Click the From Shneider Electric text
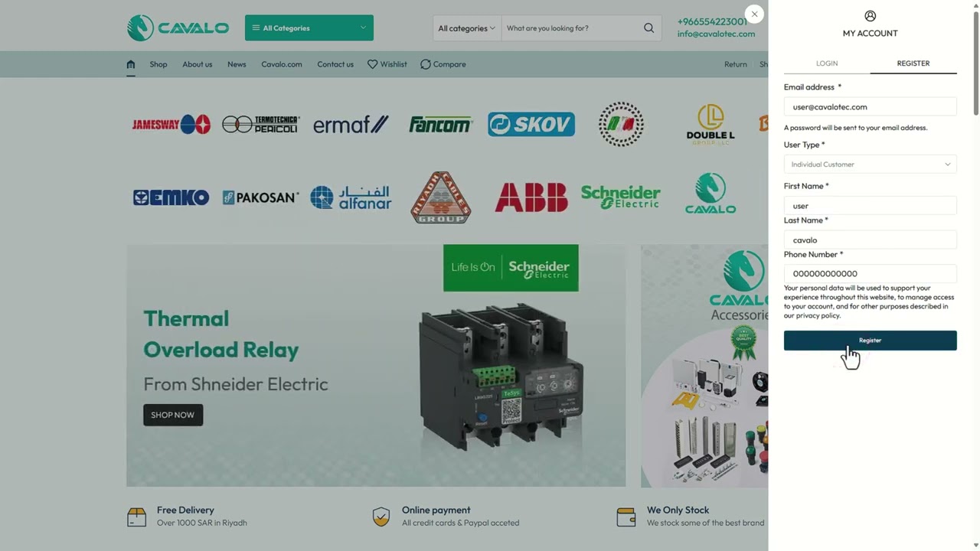Image resolution: width=980 pixels, height=551 pixels. (x=236, y=384)
